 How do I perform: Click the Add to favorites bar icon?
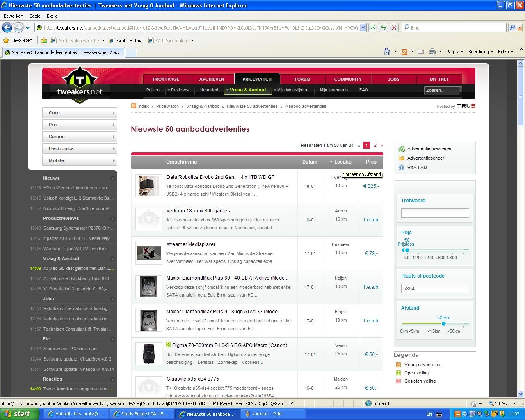coord(44,41)
